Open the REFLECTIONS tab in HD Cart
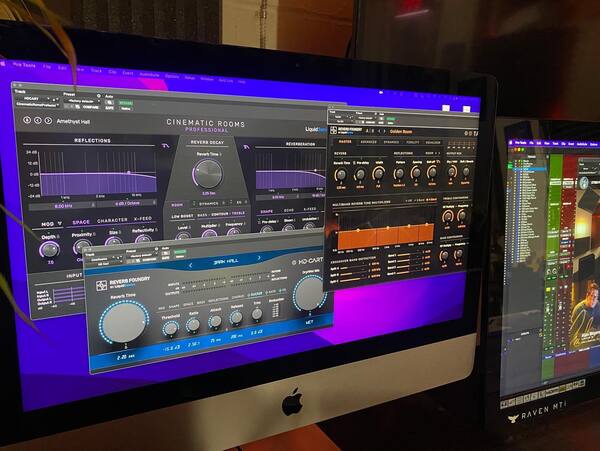Screen dimensions: 600x451 218,299
